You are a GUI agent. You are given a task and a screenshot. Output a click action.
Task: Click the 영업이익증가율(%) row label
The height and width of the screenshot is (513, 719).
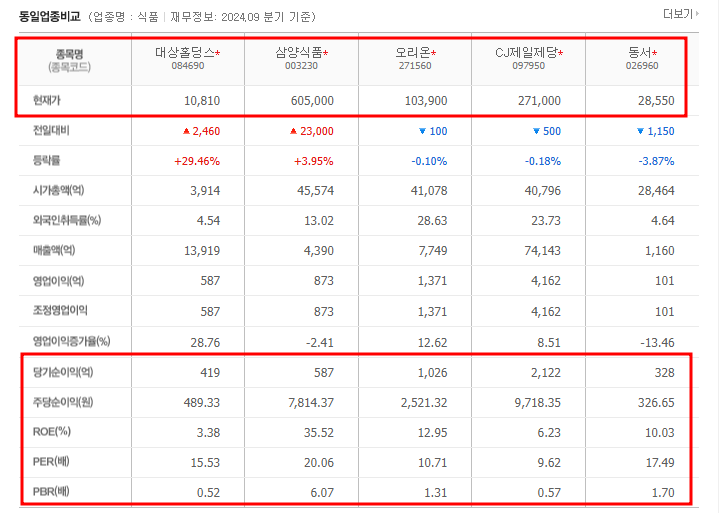(72, 341)
